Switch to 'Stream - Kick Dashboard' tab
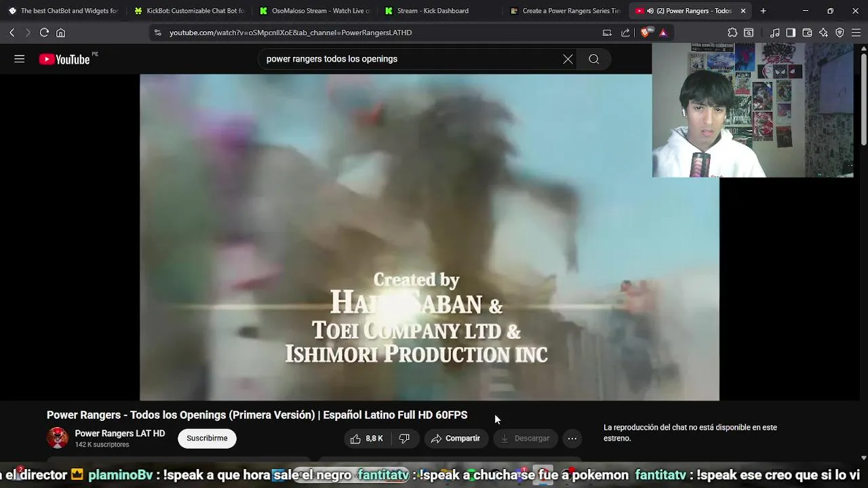868x488 pixels. click(x=439, y=11)
